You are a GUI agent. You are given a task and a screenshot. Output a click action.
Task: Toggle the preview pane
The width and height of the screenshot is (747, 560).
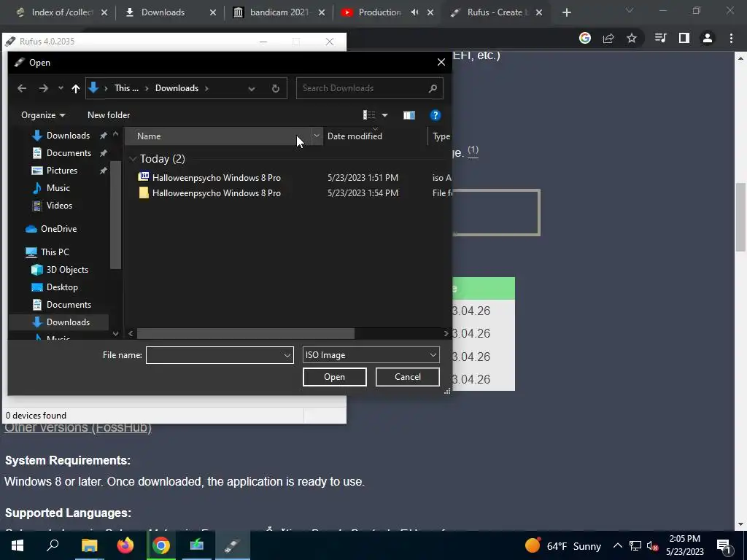[409, 115]
